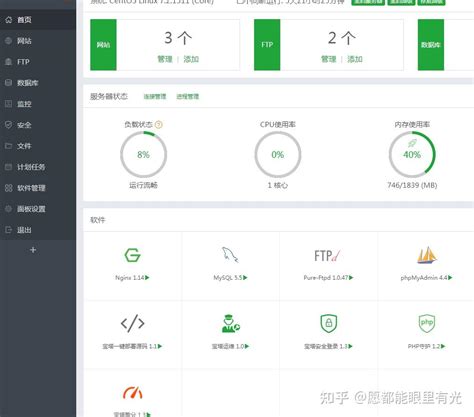Image resolution: width=474 pixels, height=417 pixels.
Task: Click the logout icon beside 退出
Action: 9,230
